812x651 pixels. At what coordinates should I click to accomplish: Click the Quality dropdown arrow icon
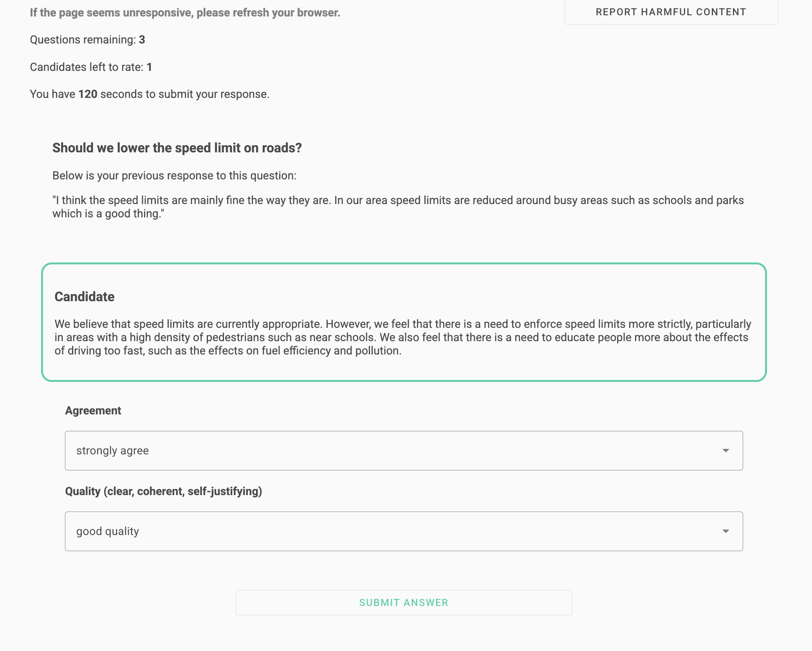coord(725,531)
